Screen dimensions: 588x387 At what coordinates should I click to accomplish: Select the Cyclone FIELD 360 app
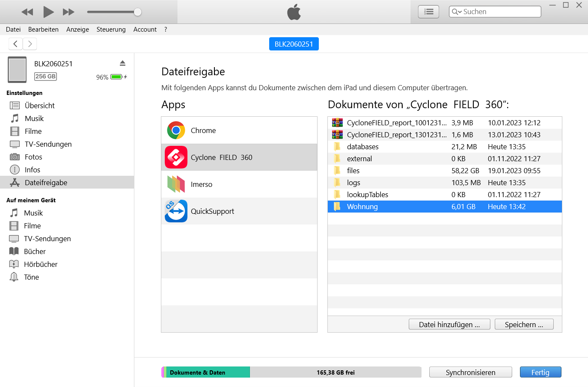(239, 157)
